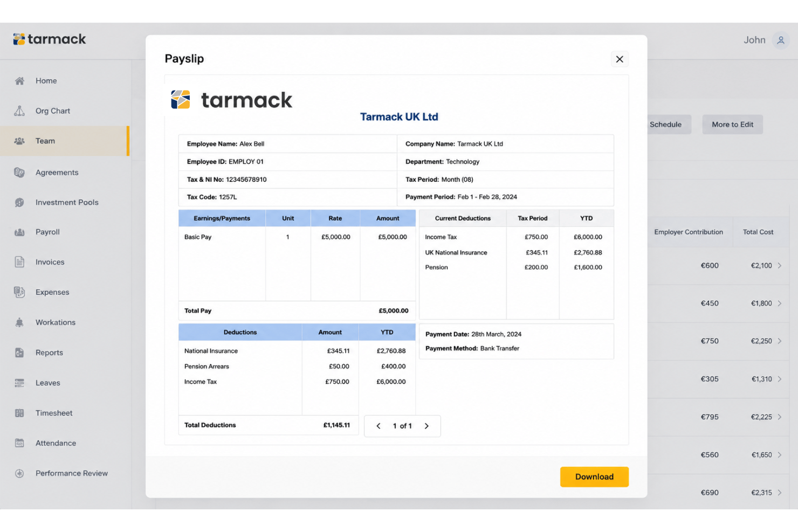Click the tarmack logo icon on the payslip
The height and width of the screenshot is (532, 798).
tap(181, 100)
